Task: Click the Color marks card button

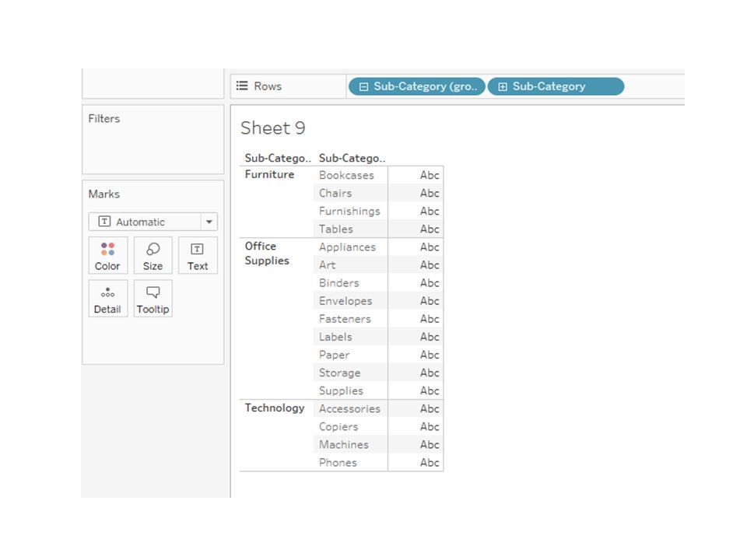Action: click(x=107, y=256)
